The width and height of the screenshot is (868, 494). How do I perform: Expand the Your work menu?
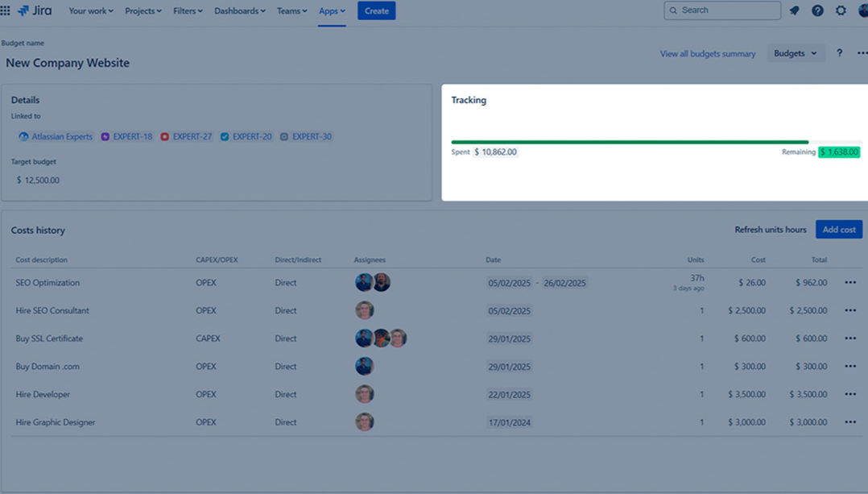pyautogui.click(x=91, y=10)
